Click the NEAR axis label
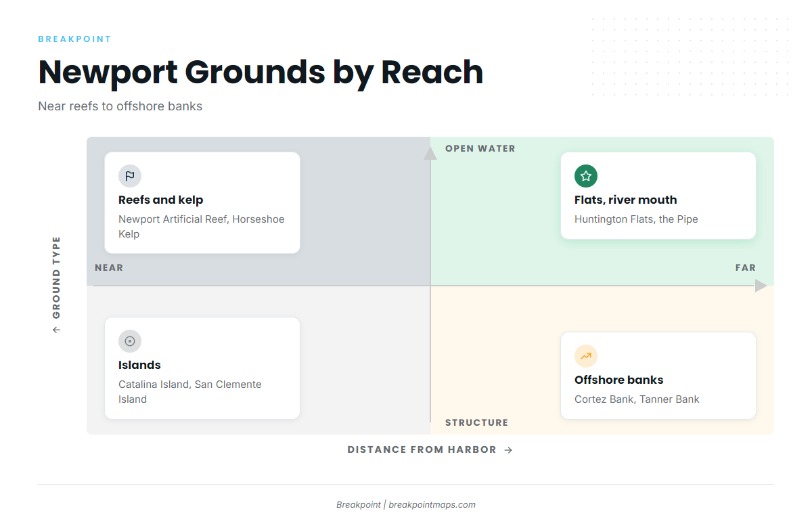This screenshot has width=812, height=528. click(x=109, y=268)
